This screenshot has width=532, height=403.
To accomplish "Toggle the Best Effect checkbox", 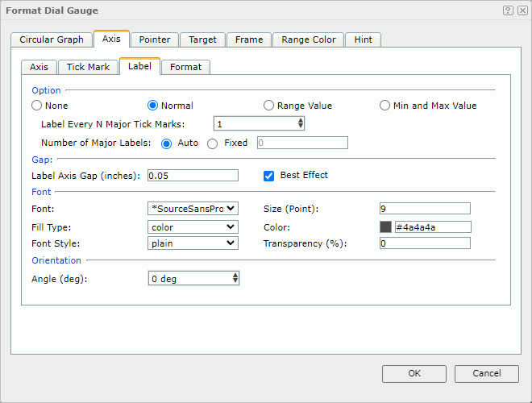I will 269,175.
